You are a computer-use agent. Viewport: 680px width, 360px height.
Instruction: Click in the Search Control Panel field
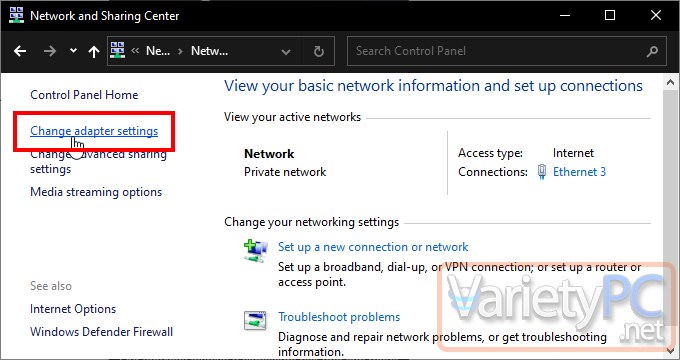pos(499,51)
